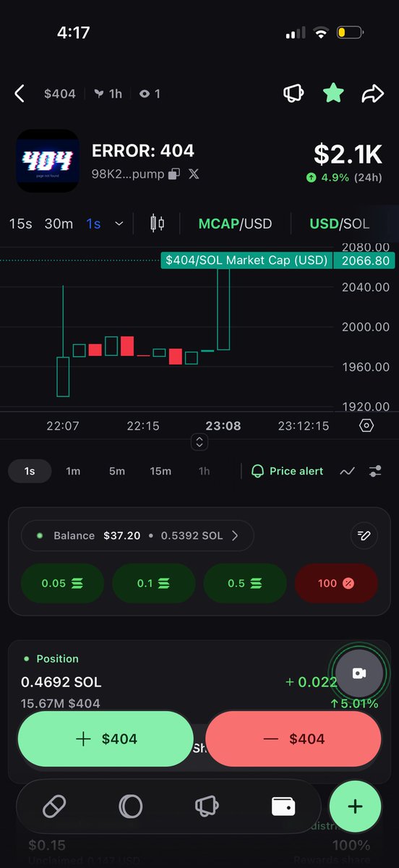Tap the green plus $404 buy button

(x=106, y=739)
